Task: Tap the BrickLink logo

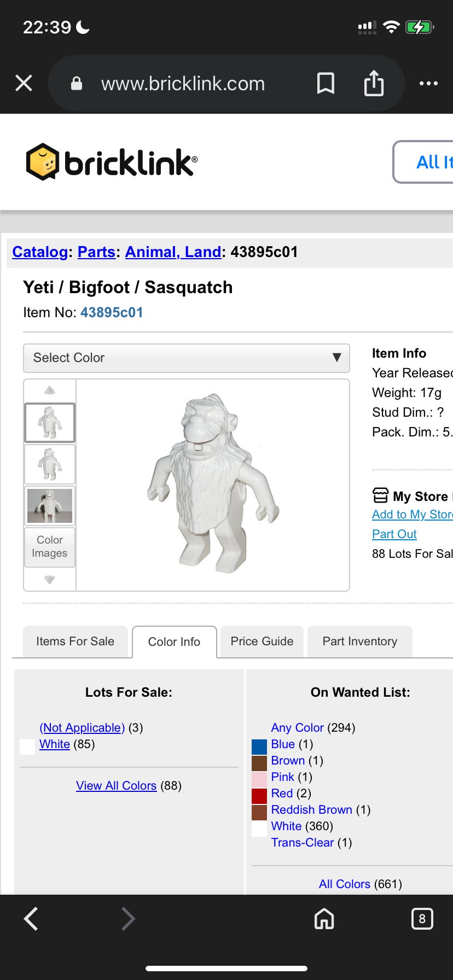Action: pyautogui.click(x=112, y=162)
